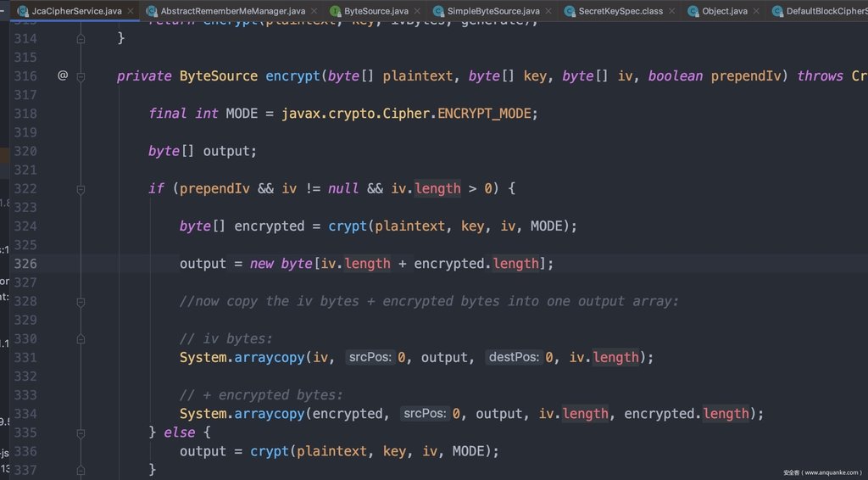Viewport: 868px width, 480px height.
Task: Open the AbstractRememberMeManager.java tab
Action: pyautogui.click(x=232, y=11)
